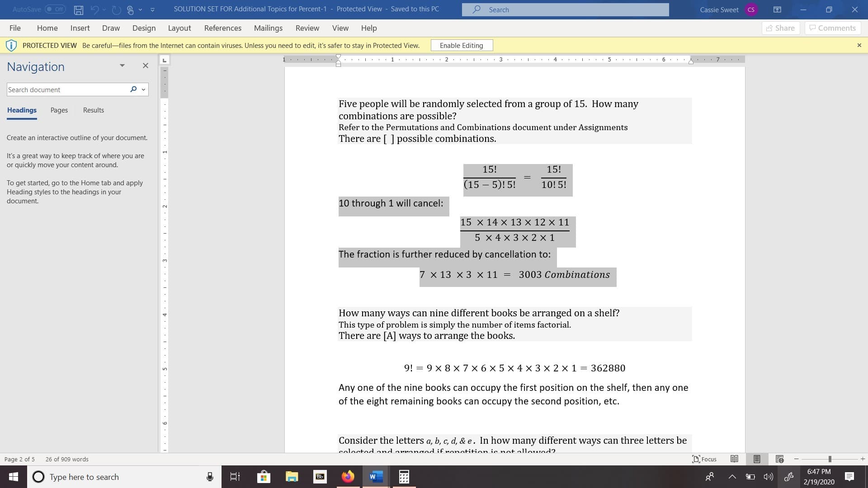Select the Pages tab in Navigation pane
This screenshot has width=868, height=488.
point(59,110)
